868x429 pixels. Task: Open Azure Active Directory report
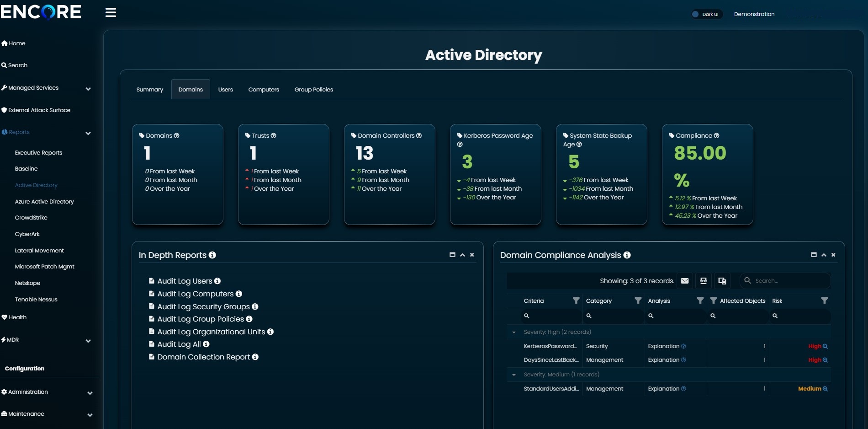click(x=44, y=202)
